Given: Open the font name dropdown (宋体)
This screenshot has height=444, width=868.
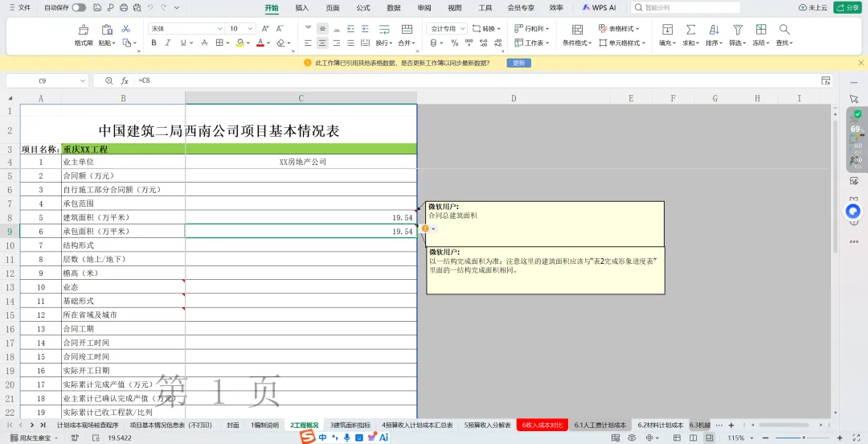Looking at the screenshot, I should (219, 29).
